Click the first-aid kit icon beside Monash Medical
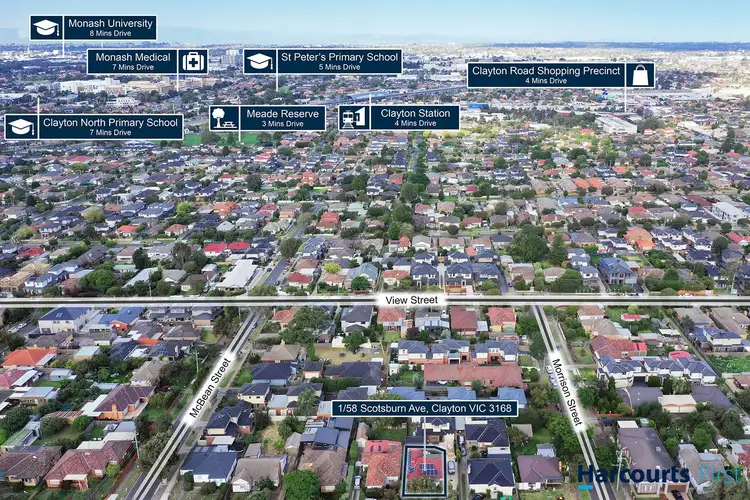Screen dimensions: 750x500 click(x=193, y=62)
